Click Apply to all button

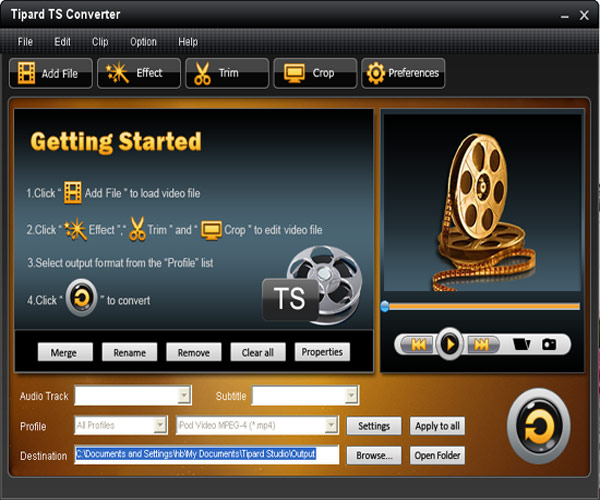click(x=437, y=426)
